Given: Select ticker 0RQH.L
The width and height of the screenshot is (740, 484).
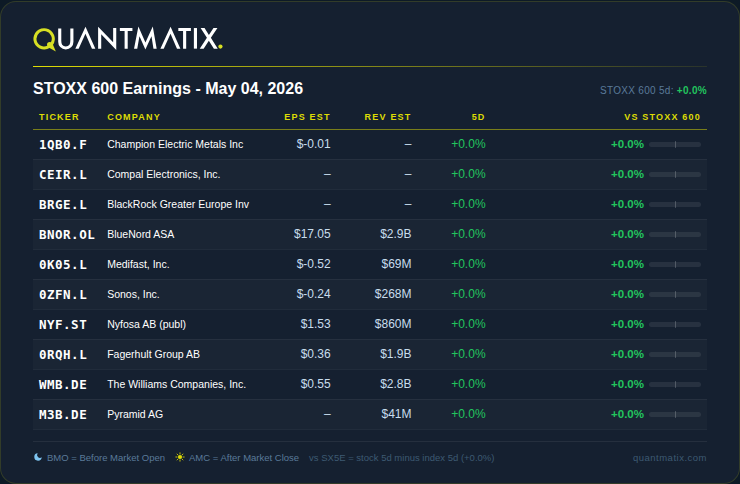Looking at the screenshot, I should 63,355.
